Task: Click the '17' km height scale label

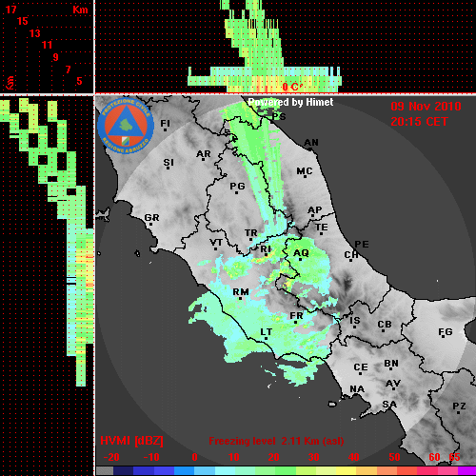Action: tap(11, 10)
